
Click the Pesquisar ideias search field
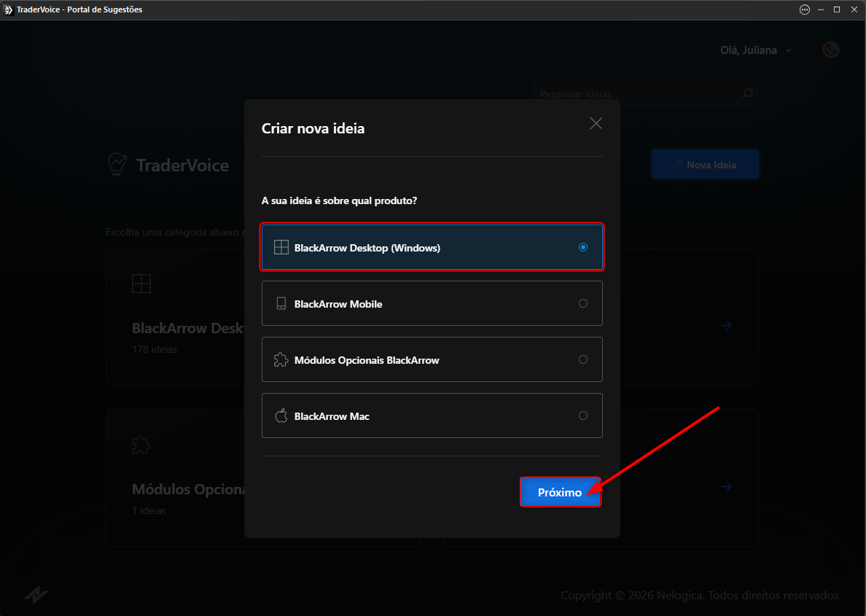click(x=644, y=94)
